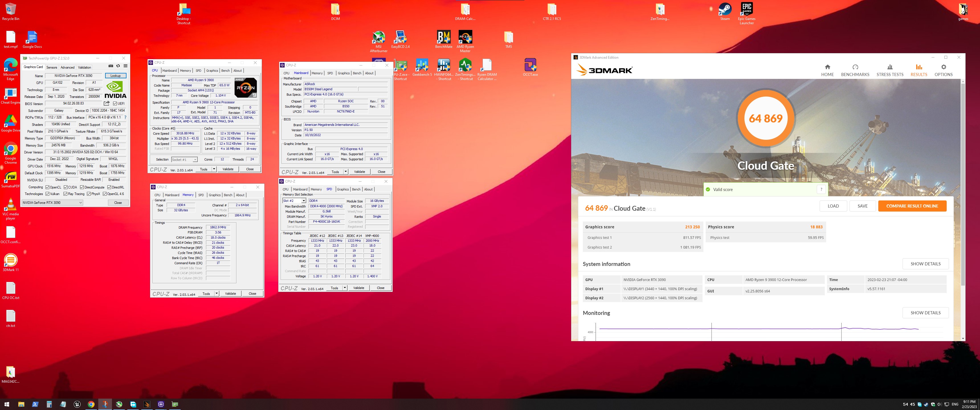Toggle the Ray Tracing checkbox
This screenshot has width=980, height=410.
click(66, 194)
